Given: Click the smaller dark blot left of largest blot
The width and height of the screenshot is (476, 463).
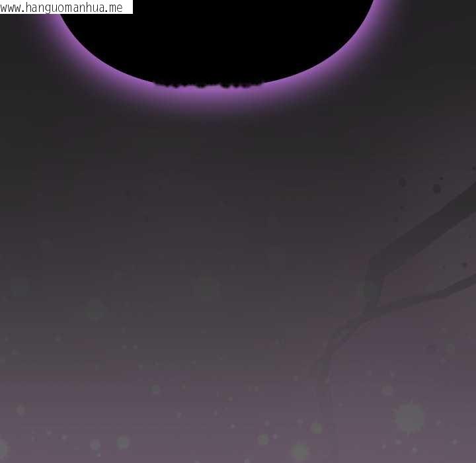Looking at the screenshot, I should point(402,182).
